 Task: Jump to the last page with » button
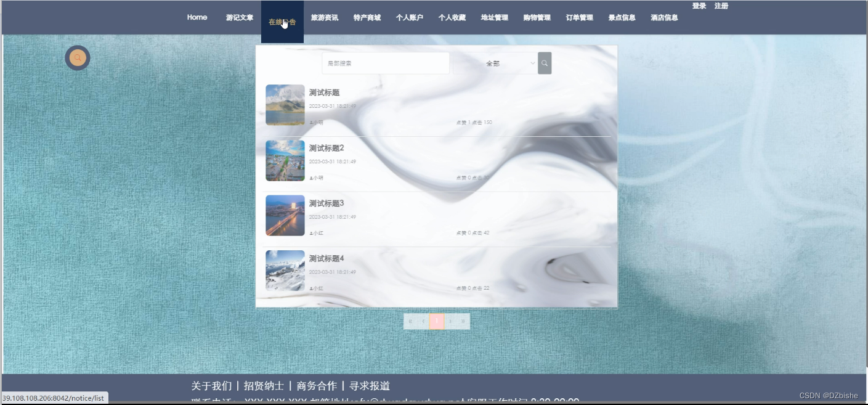point(463,321)
